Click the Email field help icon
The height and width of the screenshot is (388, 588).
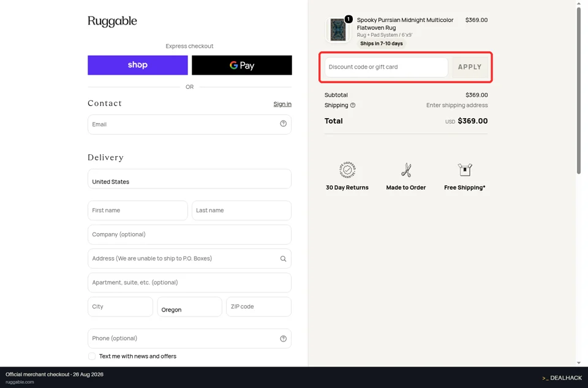coord(283,124)
